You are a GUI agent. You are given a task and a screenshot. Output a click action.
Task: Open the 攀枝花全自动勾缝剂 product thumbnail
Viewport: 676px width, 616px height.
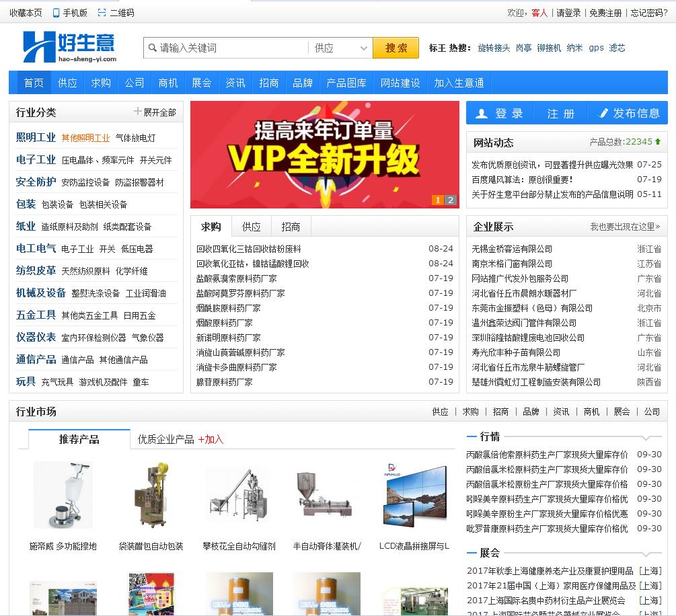(239, 496)
